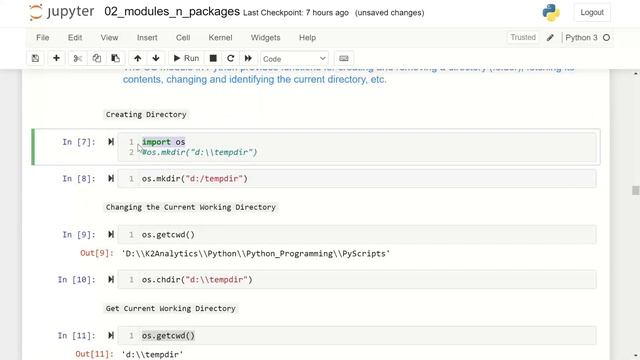640x360 pixels.
Task: Insert cell below with plus icon
Action: point(56,58)
